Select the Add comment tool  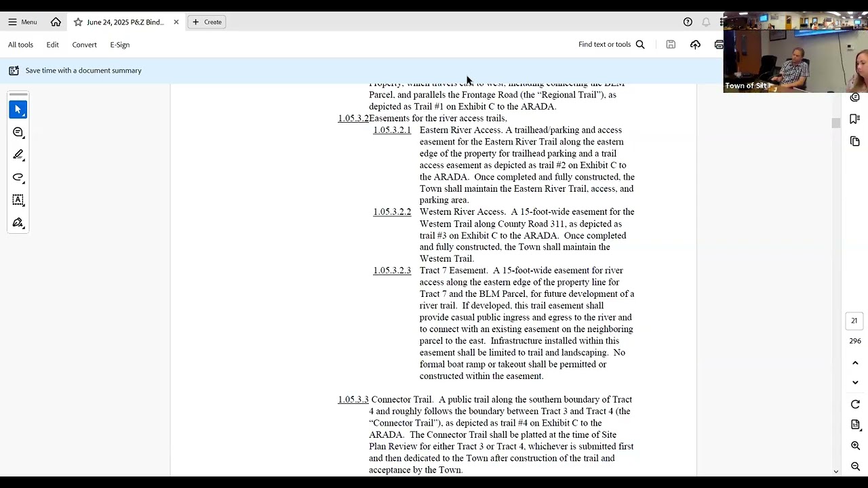coord(18,132)
